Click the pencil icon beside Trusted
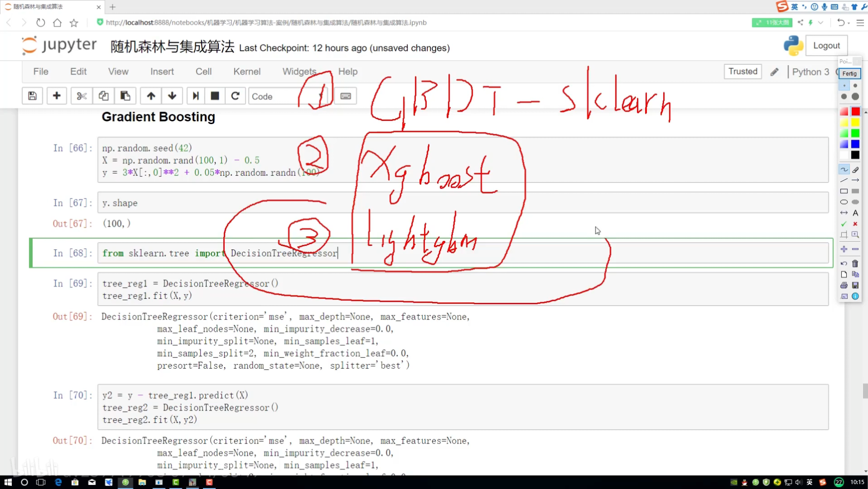 (775, 72)
